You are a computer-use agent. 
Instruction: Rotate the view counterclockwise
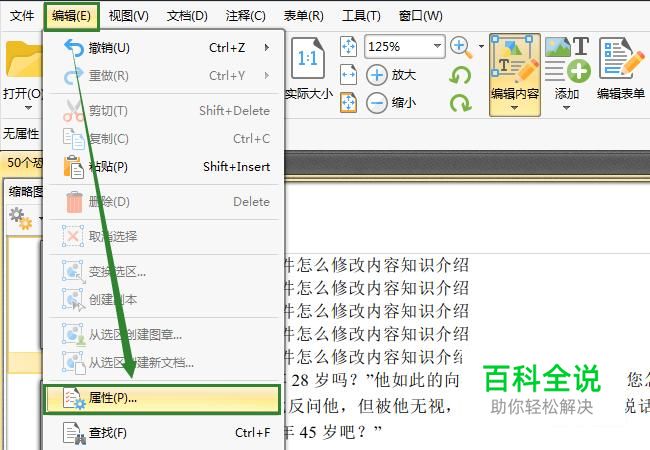[461, 75]
